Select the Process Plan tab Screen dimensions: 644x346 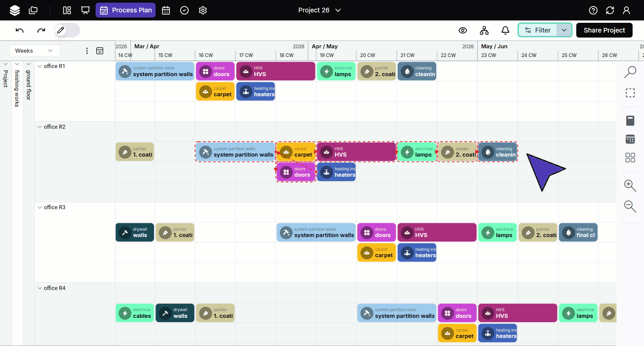click(126, 10)
